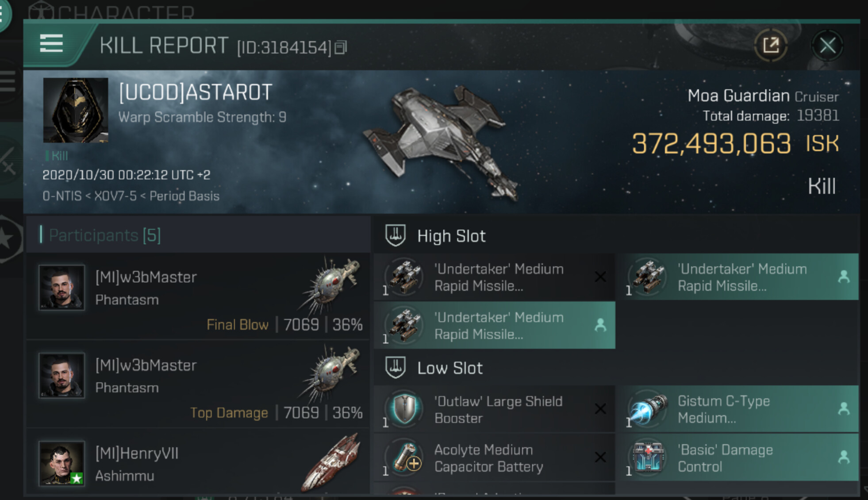
Task: Close the kill report window
Action: pos(827,45)
